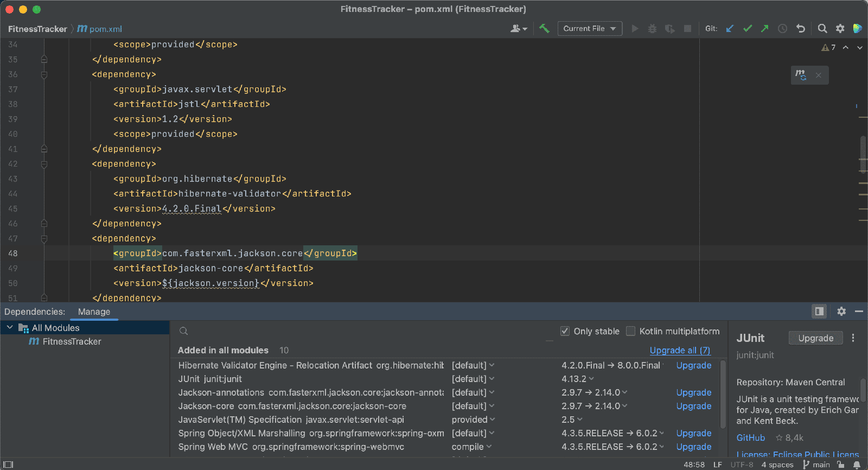Open version dropdown for Jackson-annotations
Image resolution: width=868 pixels, height=470 pixels.
point(595,392)
